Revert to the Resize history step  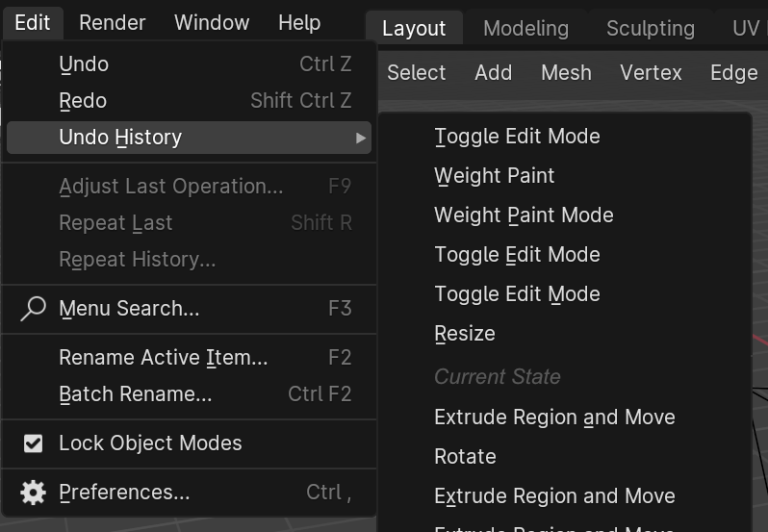[465, 334]
